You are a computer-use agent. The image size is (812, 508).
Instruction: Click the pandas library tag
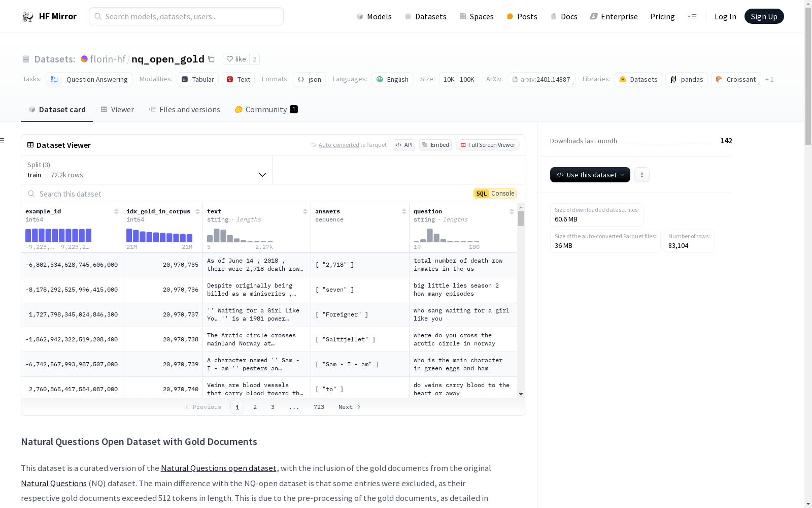[687, 79]
